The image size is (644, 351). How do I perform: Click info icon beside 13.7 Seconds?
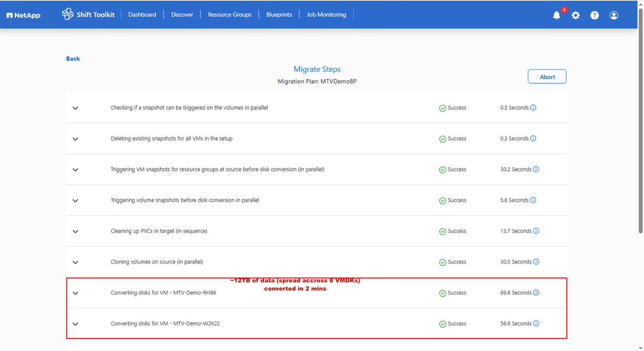click(536, 231)
